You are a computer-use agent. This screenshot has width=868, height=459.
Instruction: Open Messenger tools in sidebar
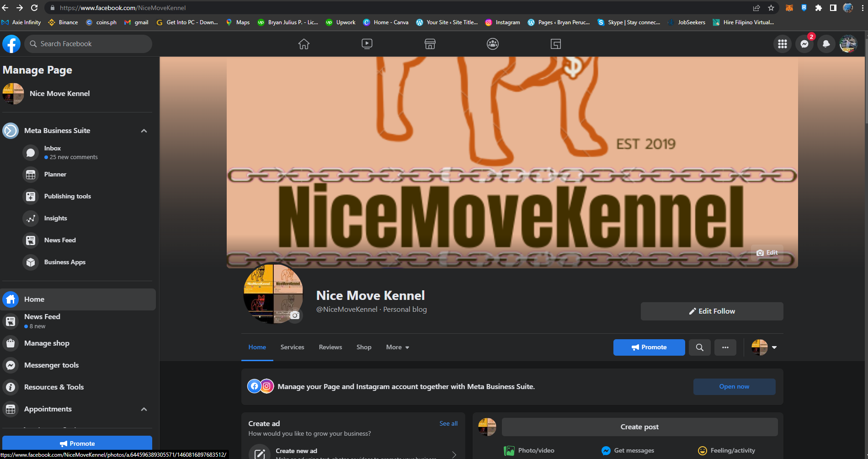click(78, 365)
